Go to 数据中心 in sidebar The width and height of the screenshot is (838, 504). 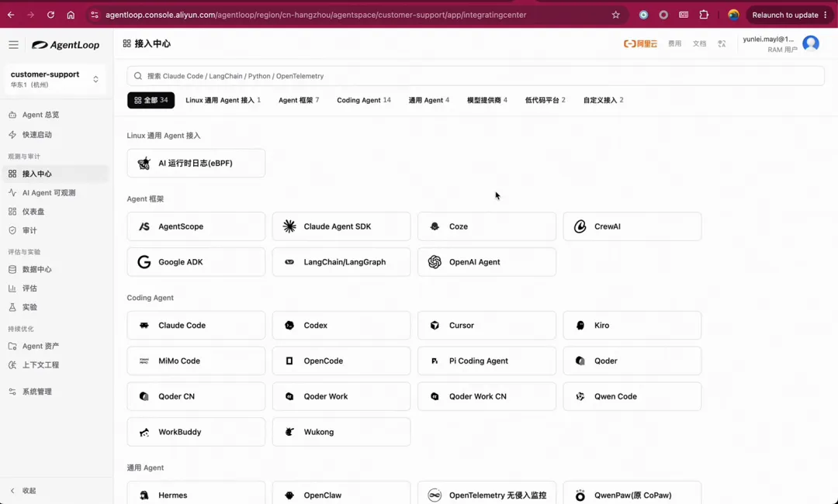coord(56,269)
